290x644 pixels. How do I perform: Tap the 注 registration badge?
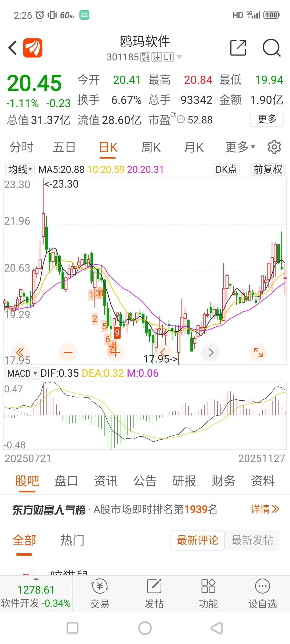point(157,57)
